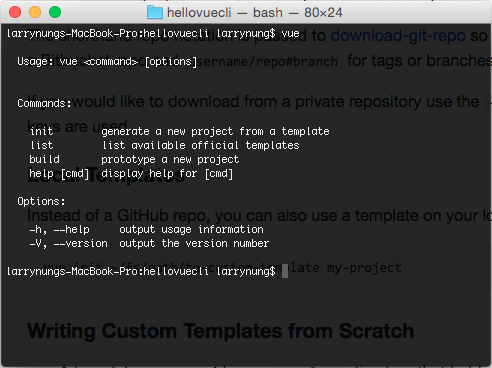The width and height of the screenshot is (492, 368).
Task: Click the 'init' command name
Action: pos(41,131)
